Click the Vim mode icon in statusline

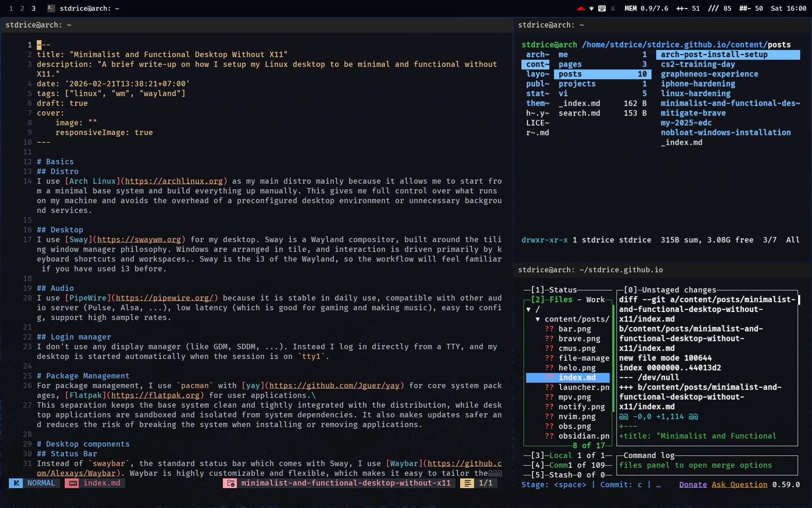(x=16, y=483)
